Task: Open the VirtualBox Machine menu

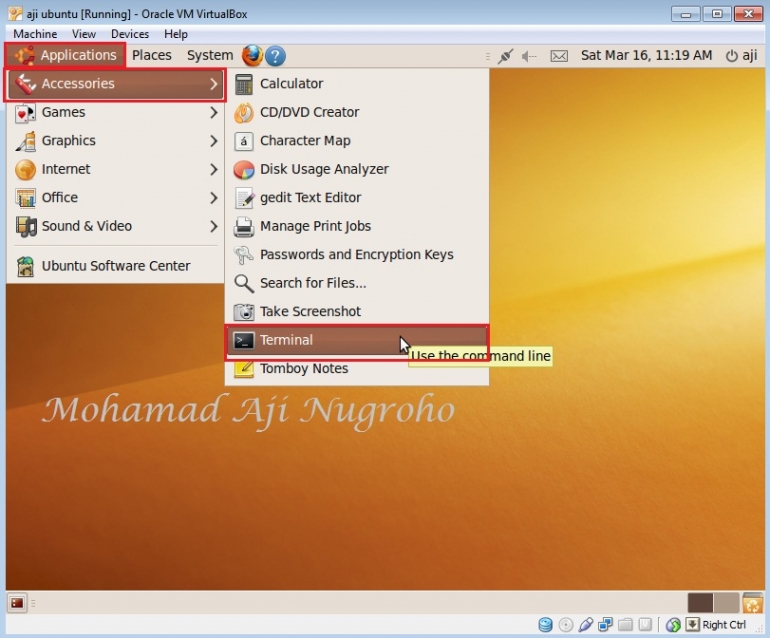Action: (x=35, y=34)
